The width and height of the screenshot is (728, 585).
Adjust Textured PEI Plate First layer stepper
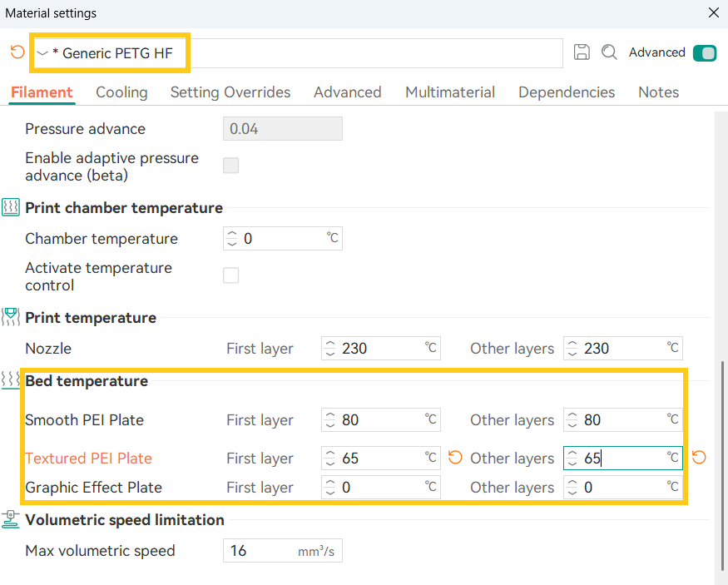329,459
